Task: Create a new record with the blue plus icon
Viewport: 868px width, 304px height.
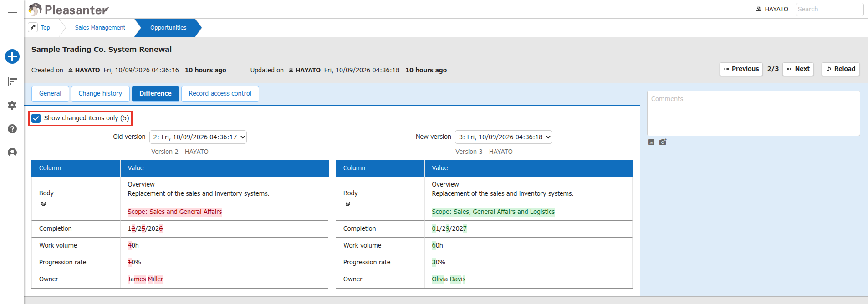Action: click(x=12, y=56)
